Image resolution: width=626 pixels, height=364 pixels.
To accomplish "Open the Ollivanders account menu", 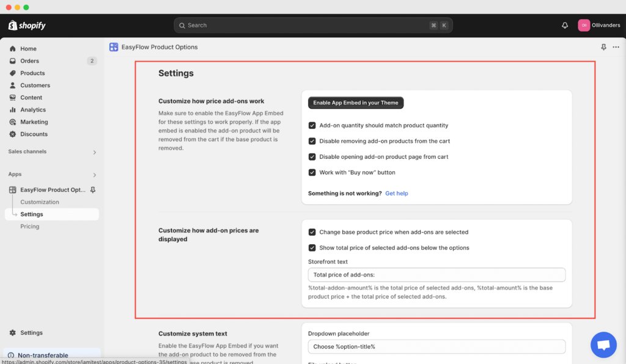I will point(599,25).
